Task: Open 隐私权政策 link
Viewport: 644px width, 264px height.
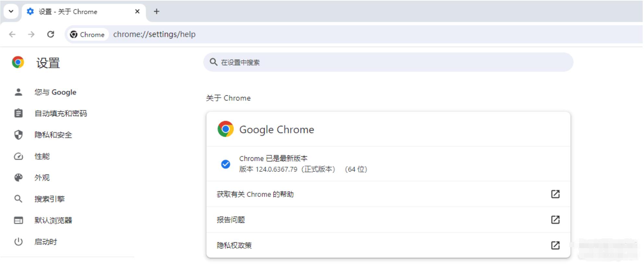Action: (388, 245)
